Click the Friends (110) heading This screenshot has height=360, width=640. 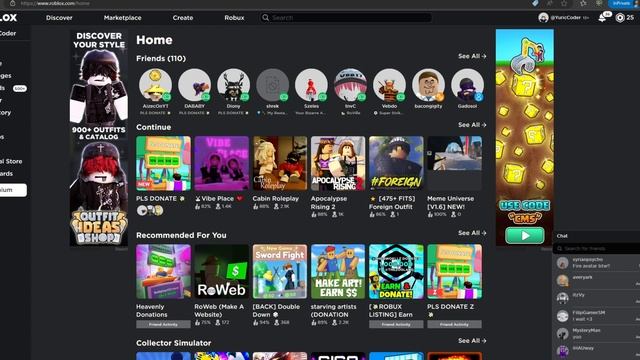(161, 58)
